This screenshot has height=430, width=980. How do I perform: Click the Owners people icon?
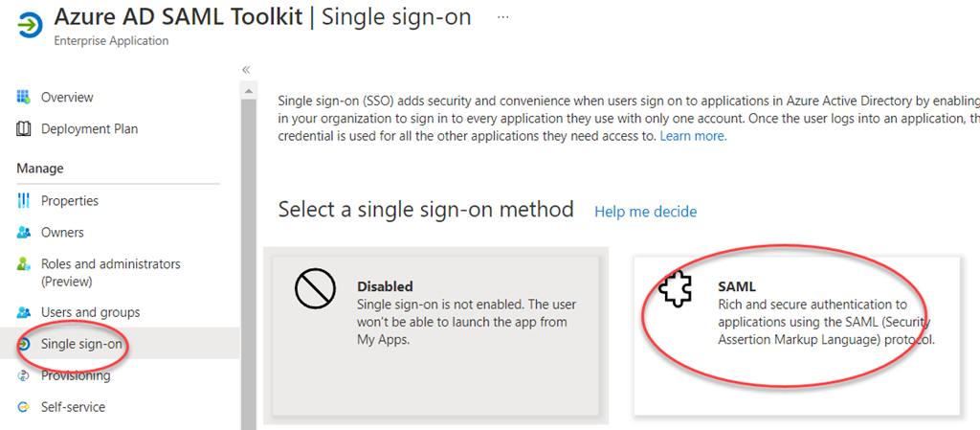click(24, 233)
